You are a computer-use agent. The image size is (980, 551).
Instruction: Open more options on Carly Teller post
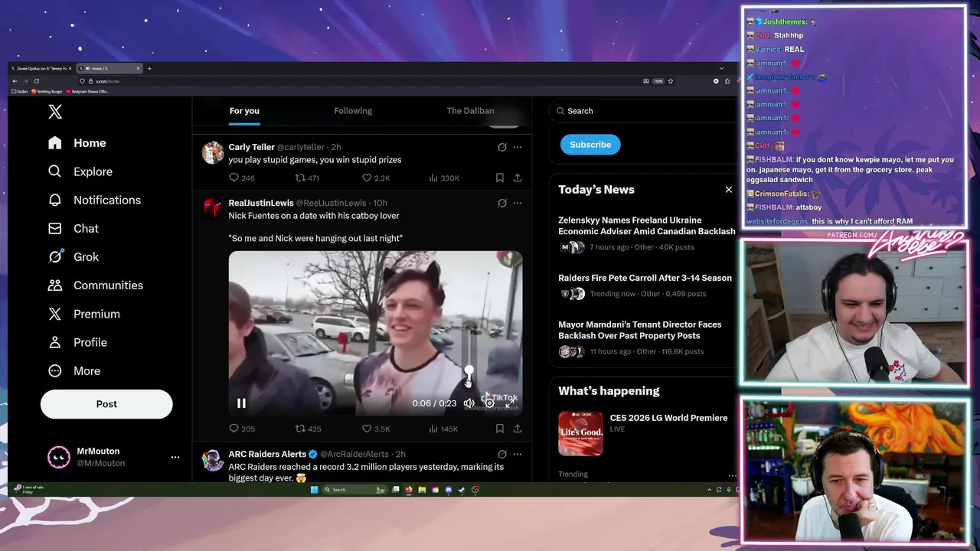click(518, 147)
